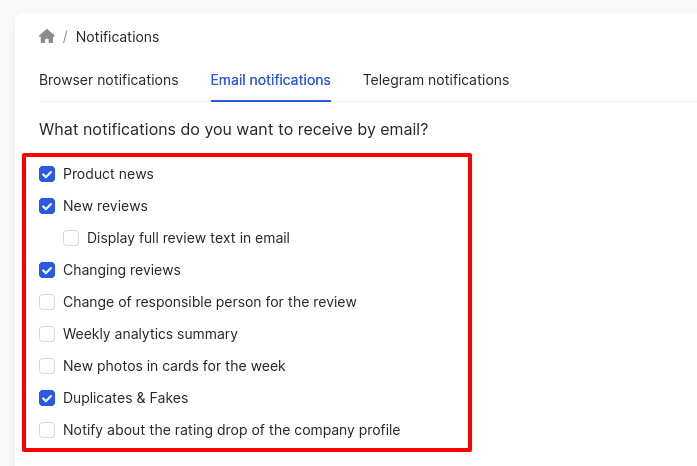The image size is (697, 466).
Task: Enable Display full review text in email checkbox
Action: click(71, 238)
